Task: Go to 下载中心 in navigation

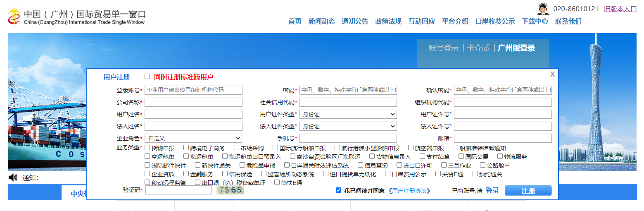Action: [x=535, y=22]
